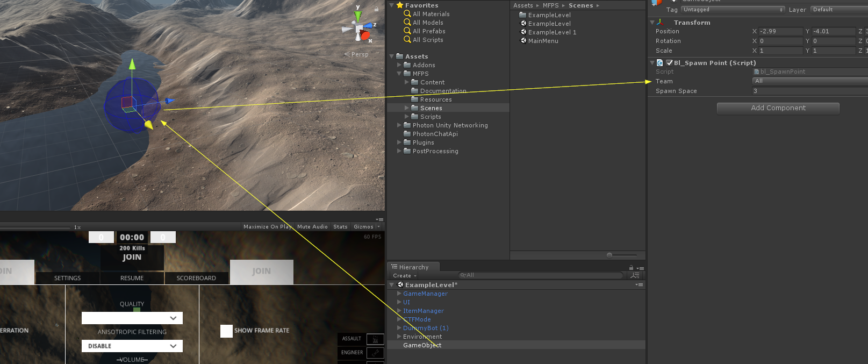Click the Add Component button
This screenshot has height=364, width=868.
pyautogui.click(x=778, y=108)
